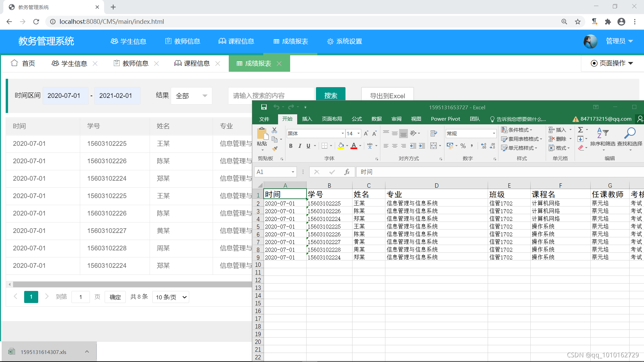
Task: Click the Insert Function fx icon
Action: [347, 172]
